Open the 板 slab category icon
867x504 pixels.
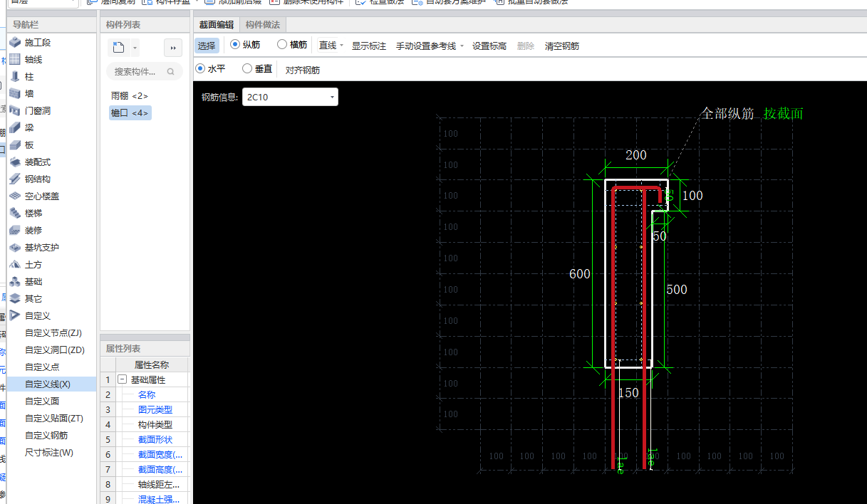pyautogui.click(x=15, y=145)
